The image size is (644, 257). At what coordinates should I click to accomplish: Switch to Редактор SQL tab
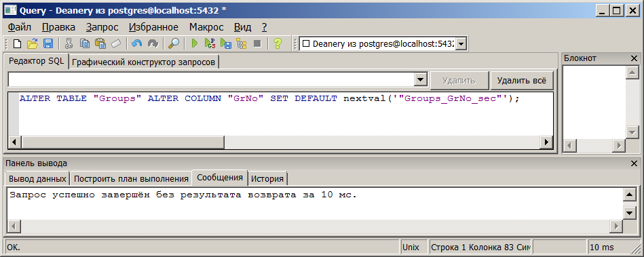coord(37,61)
